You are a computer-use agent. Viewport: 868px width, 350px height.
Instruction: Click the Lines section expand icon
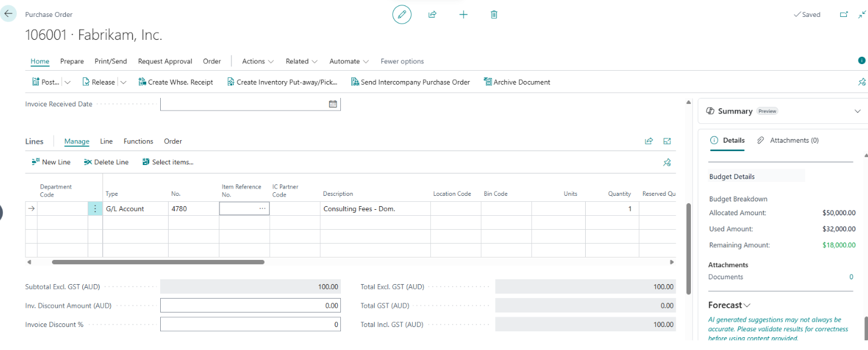pyautogui.click(x=667, y=141)
